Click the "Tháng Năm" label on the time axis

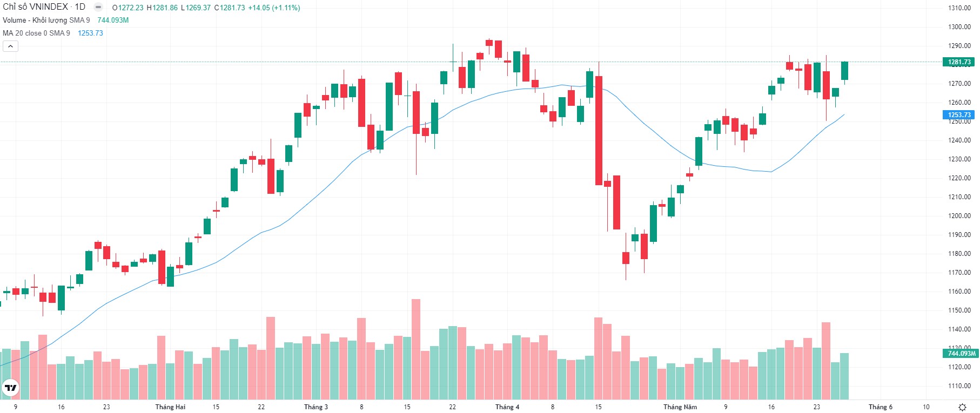tap(680, 407)
